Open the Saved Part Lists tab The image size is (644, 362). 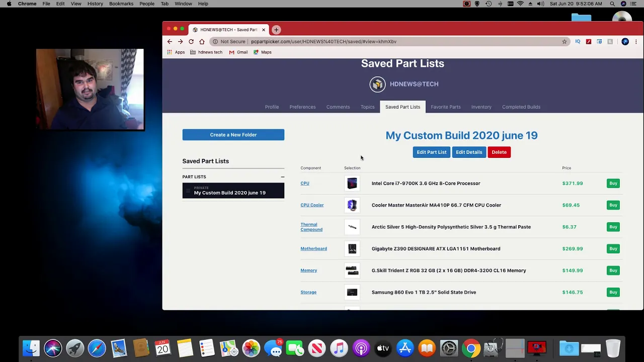point(403,107)
